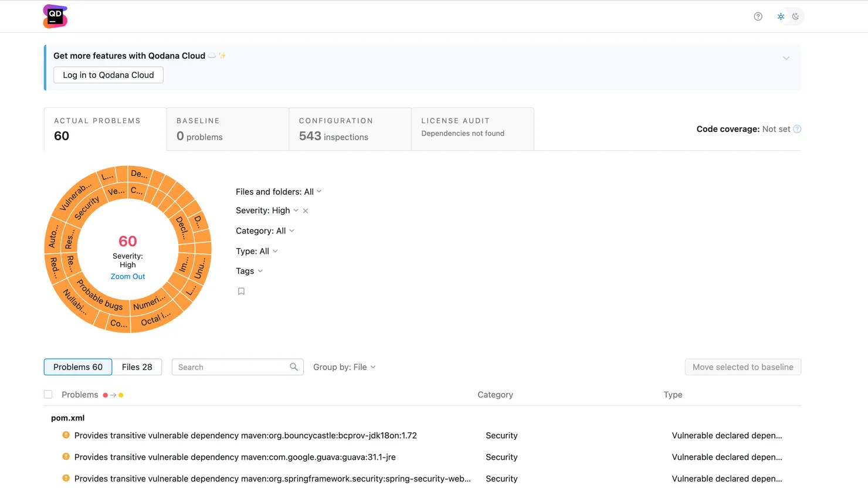This screenshot has height=495, width=868.
Task: Select the Nullabi... chart segment
Action: [x=75, y=302]
